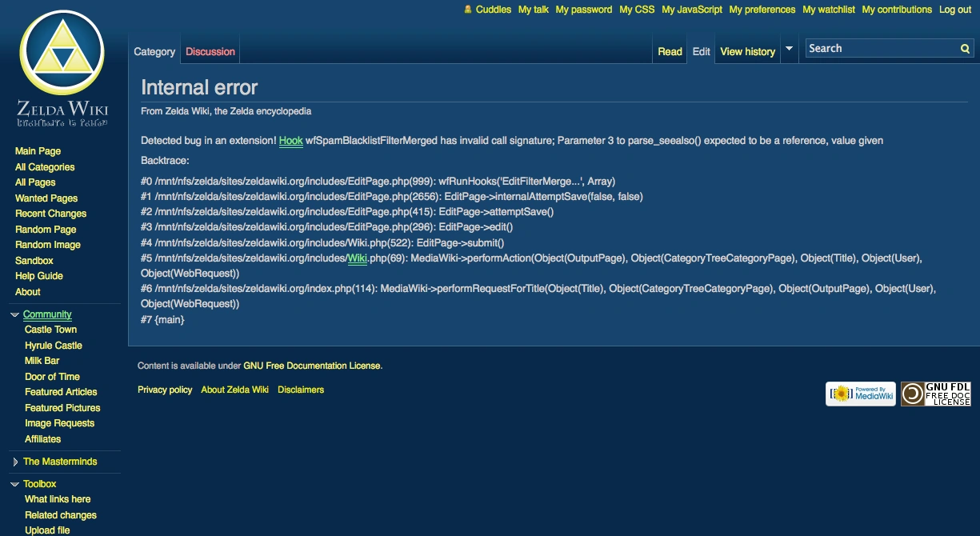Click the Log out link
This screenshot has width=980, height=536.
tap(955, 10)
